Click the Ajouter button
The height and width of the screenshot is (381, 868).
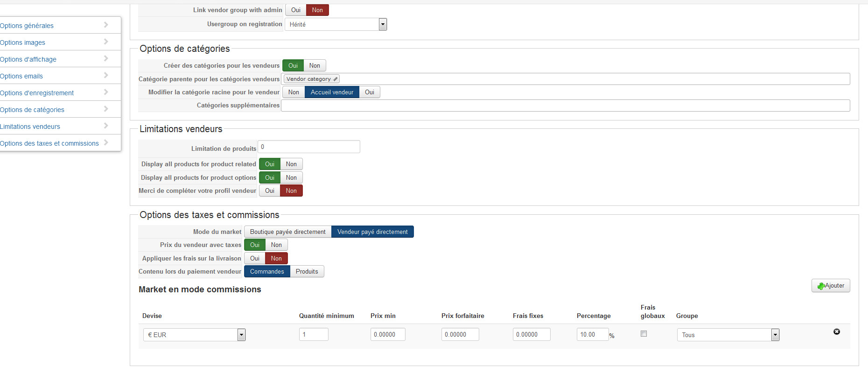click(831, 286)
